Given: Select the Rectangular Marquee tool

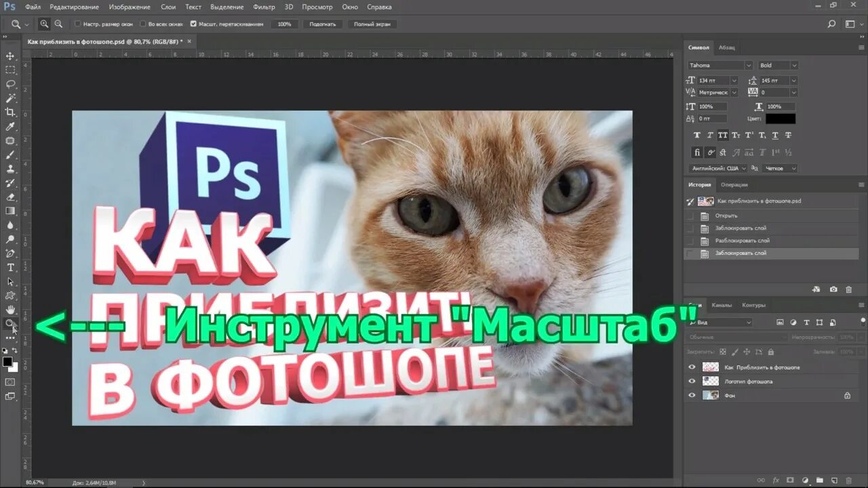Looking at the screenshot, I should tap(10, 70).
